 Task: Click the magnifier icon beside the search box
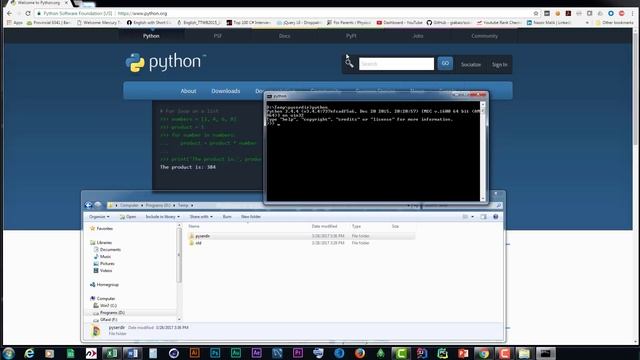[x=349, y=63]
